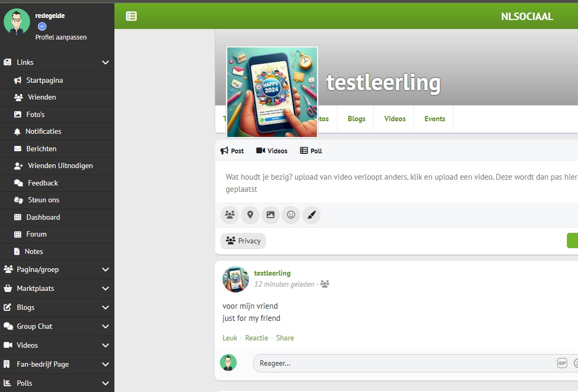Open the Privacy dropdown for the post
The image size is (578, 392).
coord(243,241)
